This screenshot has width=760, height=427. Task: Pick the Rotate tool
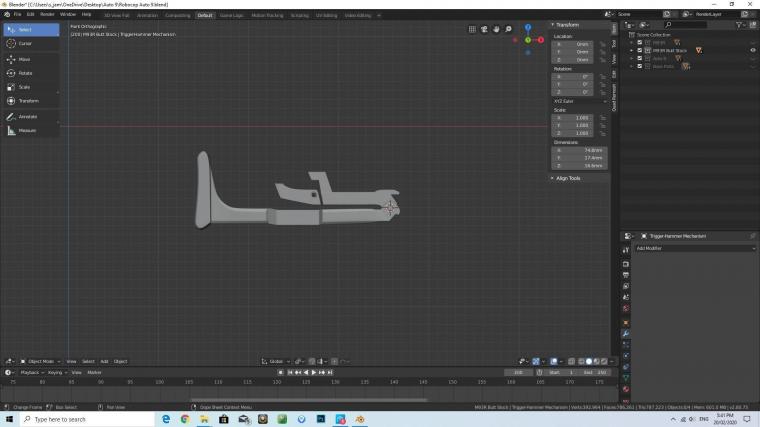(31, 73)
